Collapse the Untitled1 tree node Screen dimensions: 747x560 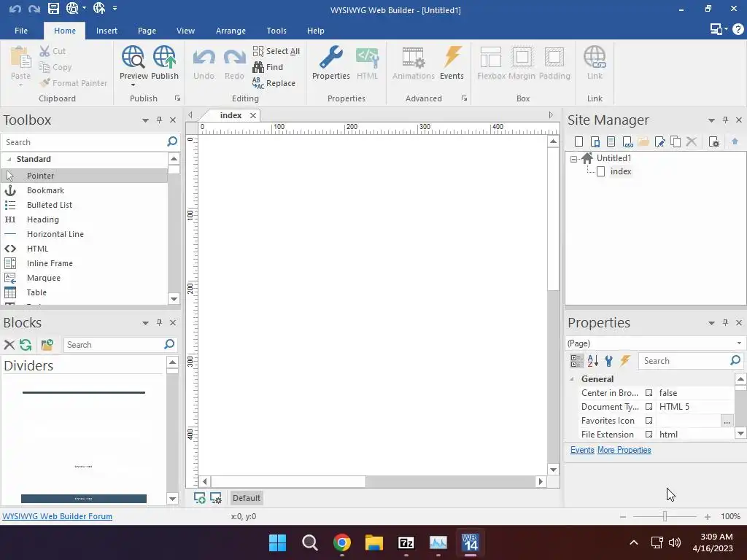[x=574, y=159]
